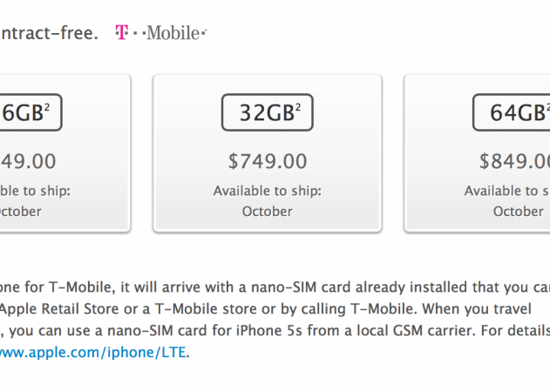Click "October" in the 32GB card
The height and width of the screenshot is (392, 550).
[267, 211]
